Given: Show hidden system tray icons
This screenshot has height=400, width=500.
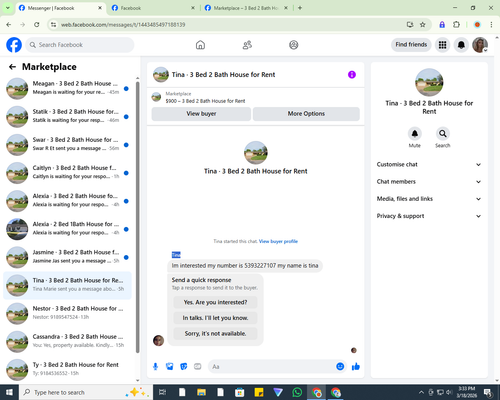Looking at the screenshot, I should tap(421, 392).
